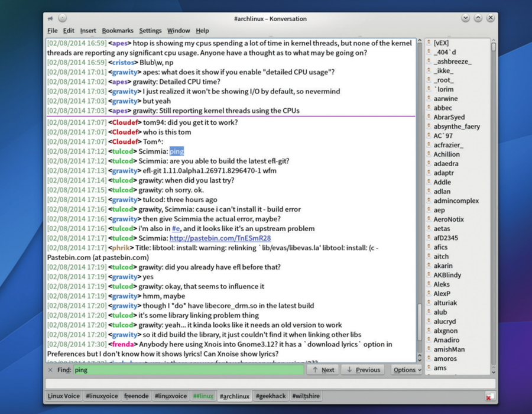
Task: Click the Previous button in Find bar
Action: point(363,370)
